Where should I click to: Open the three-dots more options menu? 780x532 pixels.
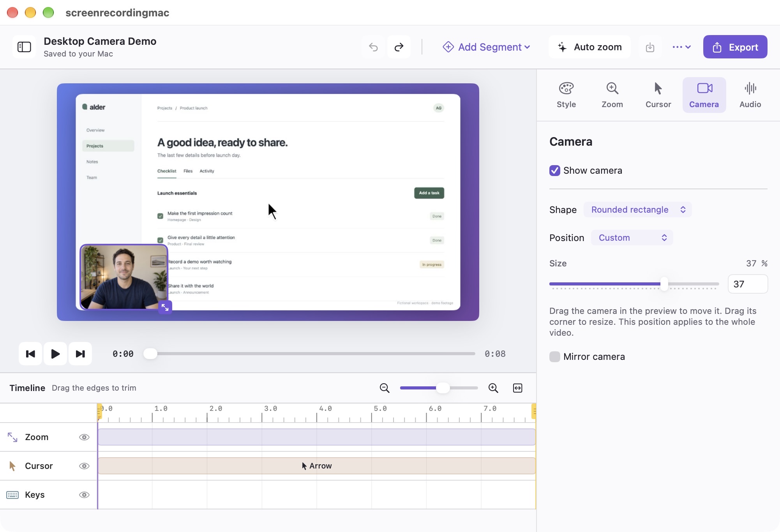tap(681, 47)
